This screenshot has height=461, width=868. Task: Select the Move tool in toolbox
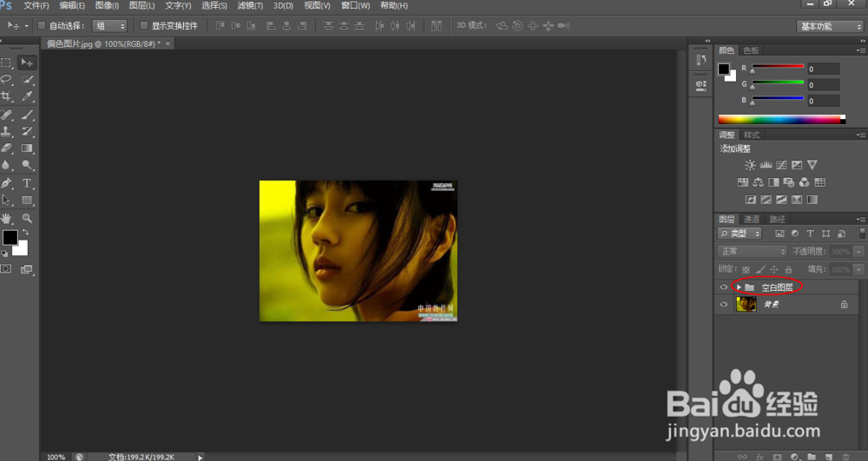[x=27, y=63]
